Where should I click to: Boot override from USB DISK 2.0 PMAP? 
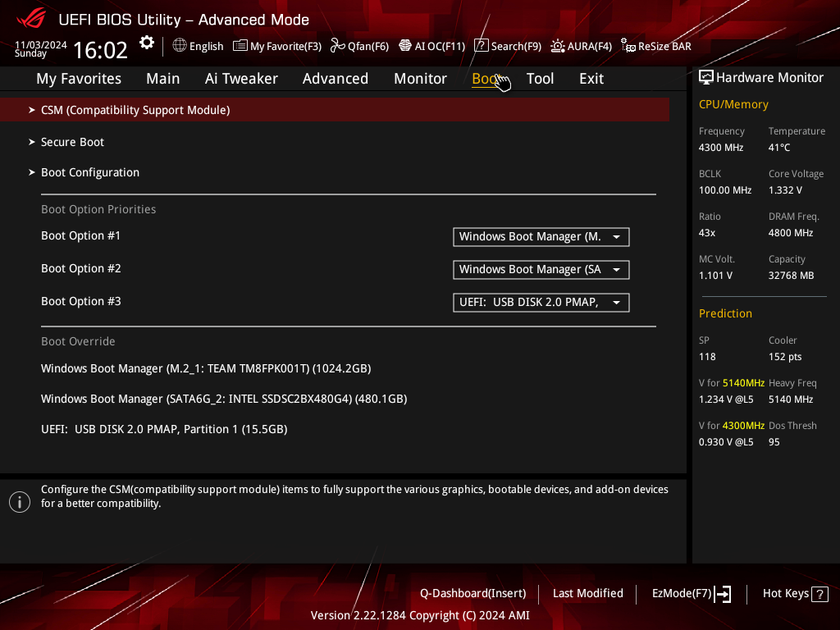(x=164, y=429)
